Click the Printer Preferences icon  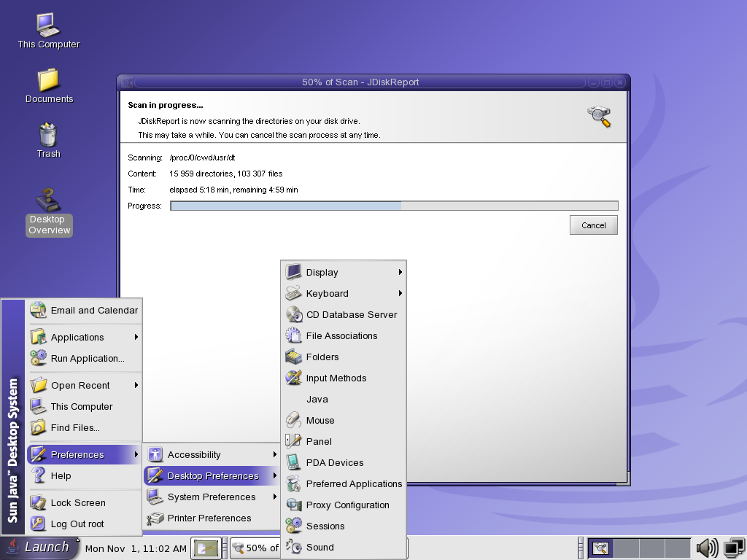[x=155, y=518]
